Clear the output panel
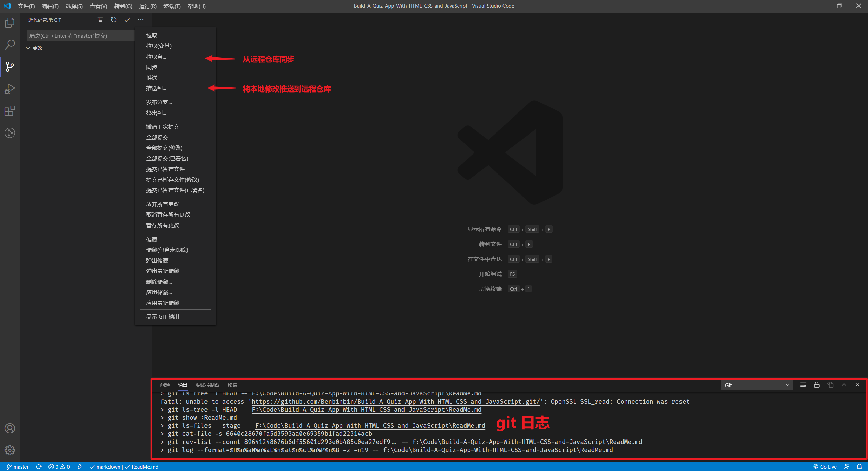The image size is (868, 471). tap(803, 385)
